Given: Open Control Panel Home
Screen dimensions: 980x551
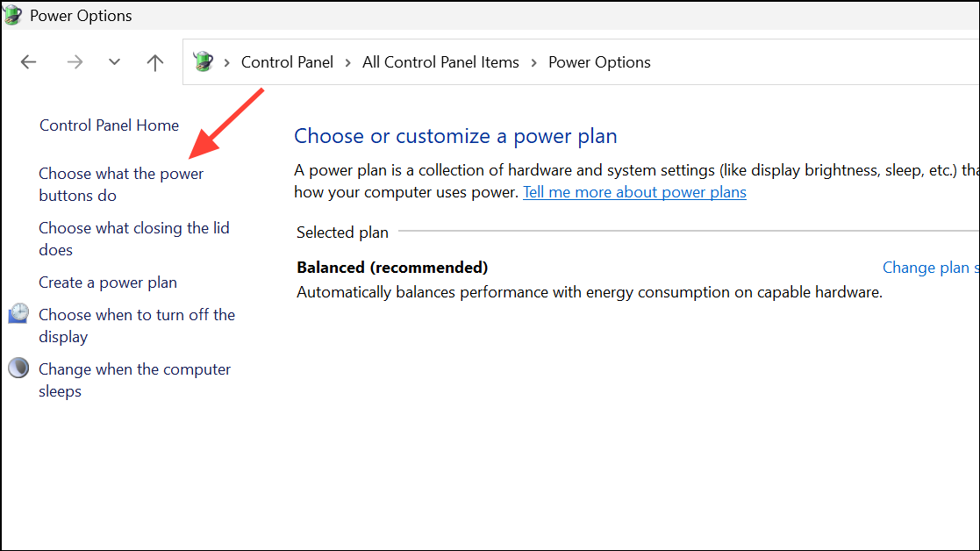Looking at the screenshot, I should (x=109, y=125).
